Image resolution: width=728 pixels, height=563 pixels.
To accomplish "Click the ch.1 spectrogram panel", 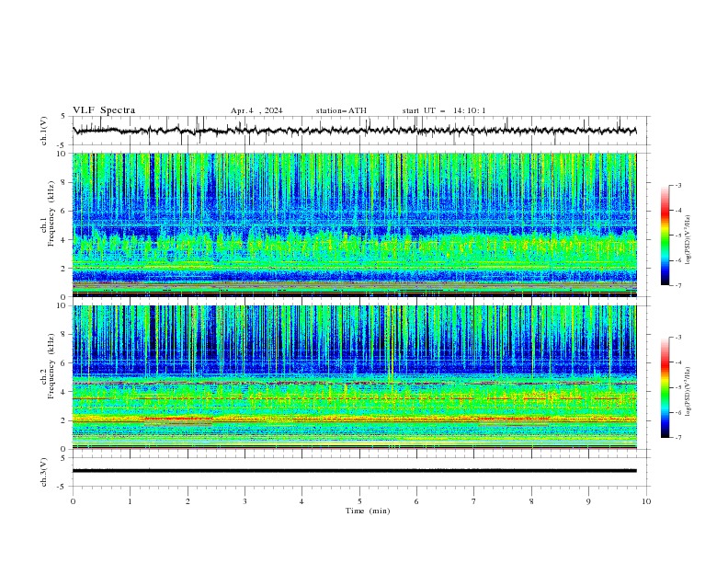I will click(x=355, y=224).
